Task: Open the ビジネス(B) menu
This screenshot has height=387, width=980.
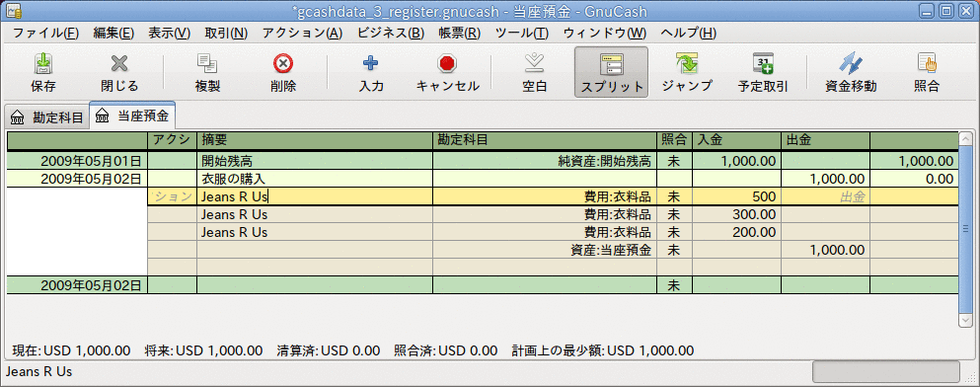Action: coord(391,34)
